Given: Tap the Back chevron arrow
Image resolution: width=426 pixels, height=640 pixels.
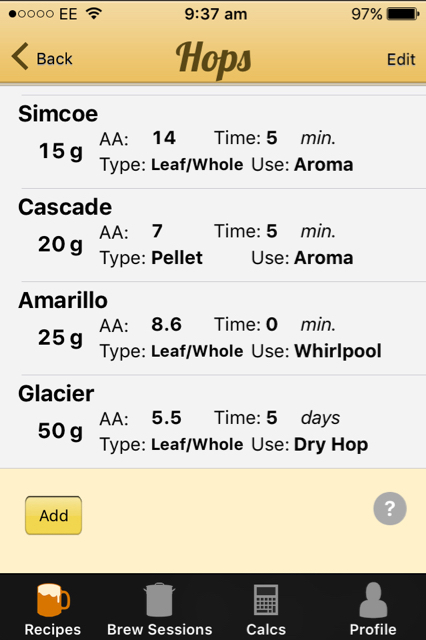Looking at the screenshot, I should point(20,56).
